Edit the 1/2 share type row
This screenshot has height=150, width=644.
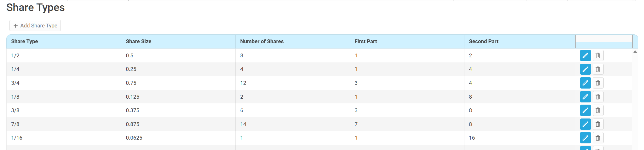pyautogui.click(x=585, y=55)
